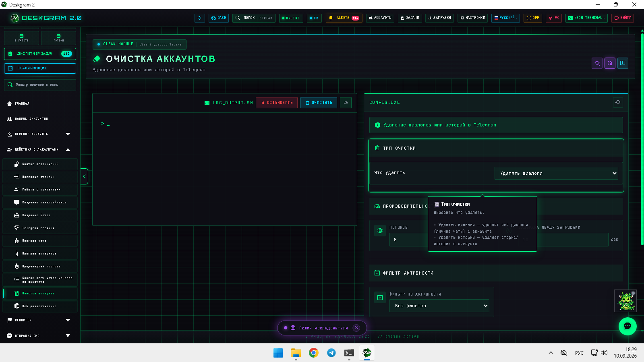
Task: Expand the Перенос аккаунта section
Action: pyautogui.click(x=39, y=134)
